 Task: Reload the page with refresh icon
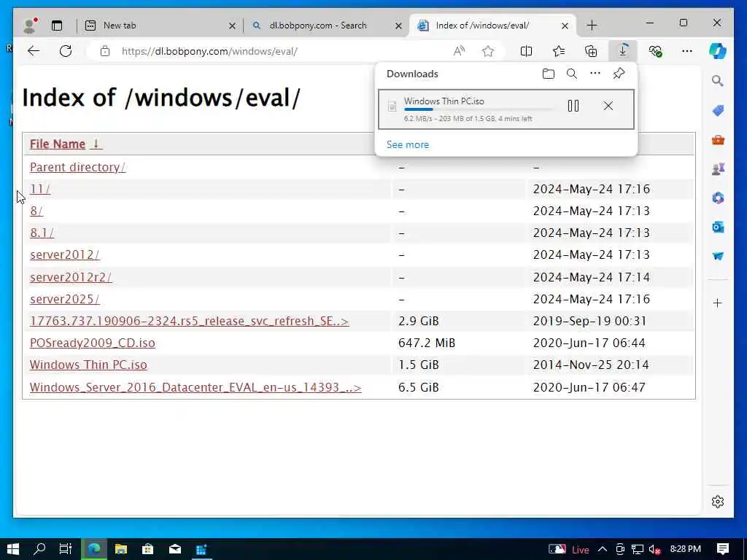coord(66,51)
